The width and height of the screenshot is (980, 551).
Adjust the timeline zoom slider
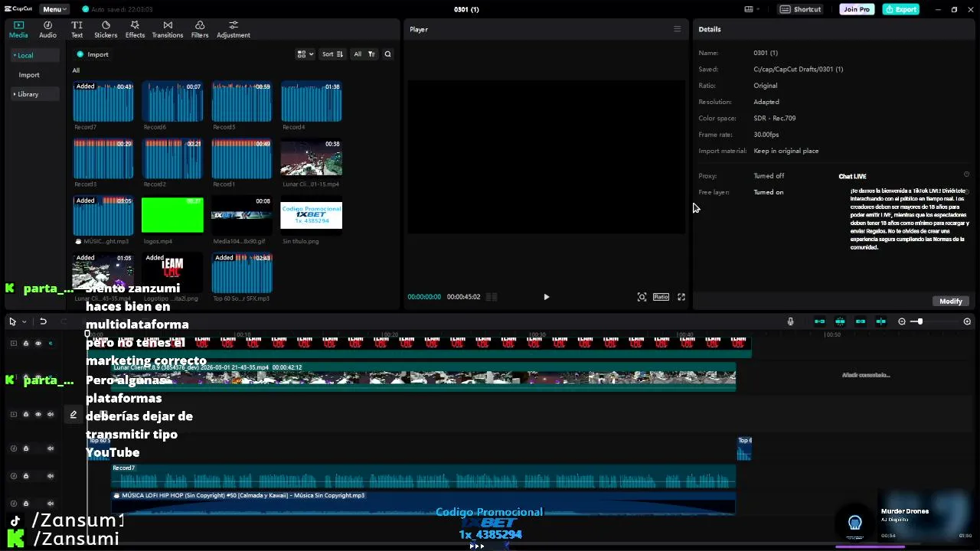920,321
